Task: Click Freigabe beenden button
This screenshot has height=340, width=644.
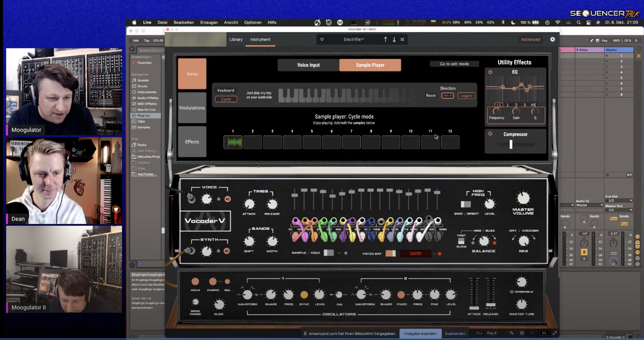Action: click(x=420, y=333)
